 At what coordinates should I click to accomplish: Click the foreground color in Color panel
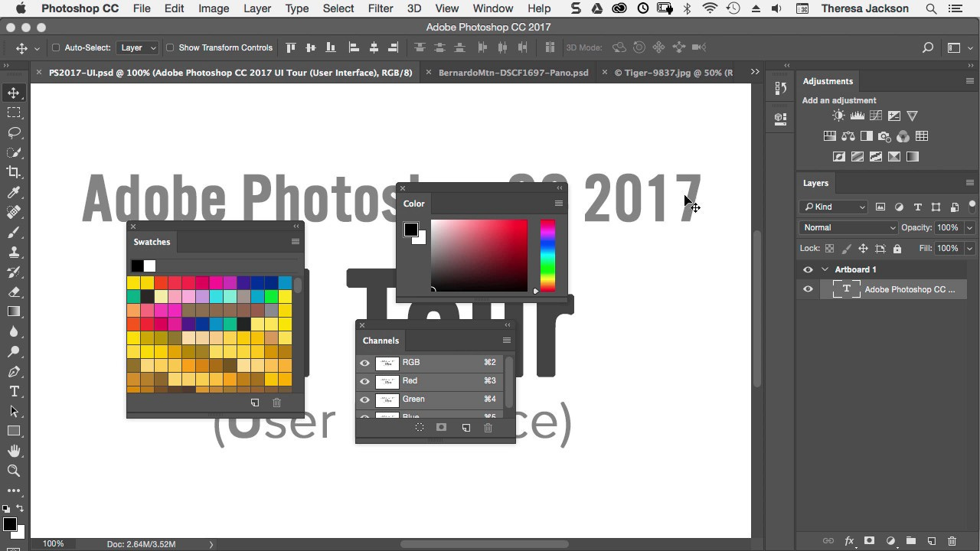tap(411, 230)
